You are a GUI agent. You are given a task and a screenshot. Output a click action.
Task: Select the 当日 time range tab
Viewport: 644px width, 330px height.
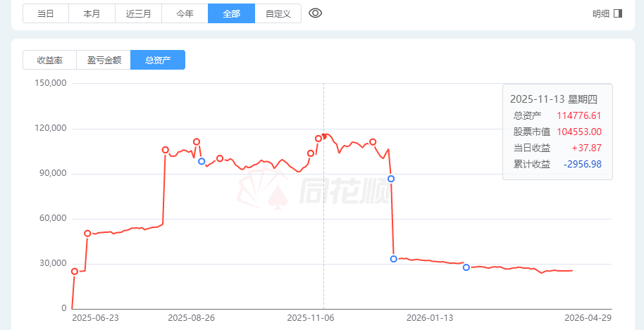tap(46, 13)
